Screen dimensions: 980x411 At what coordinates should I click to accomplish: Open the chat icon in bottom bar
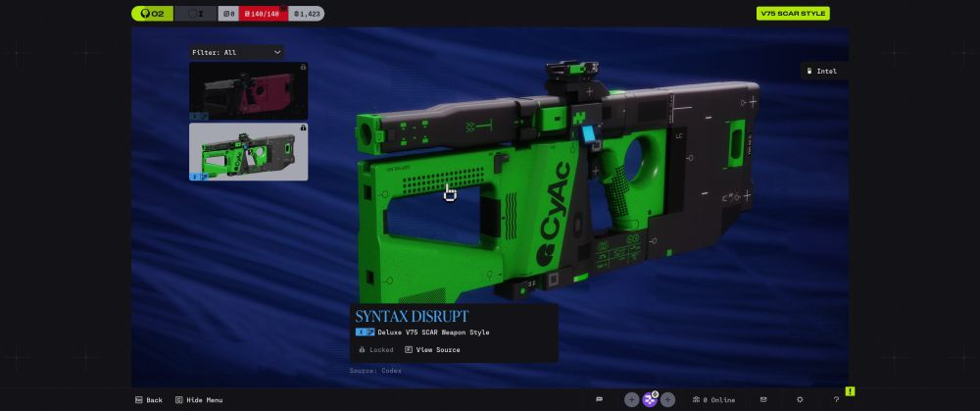click(x=599, y=399)
